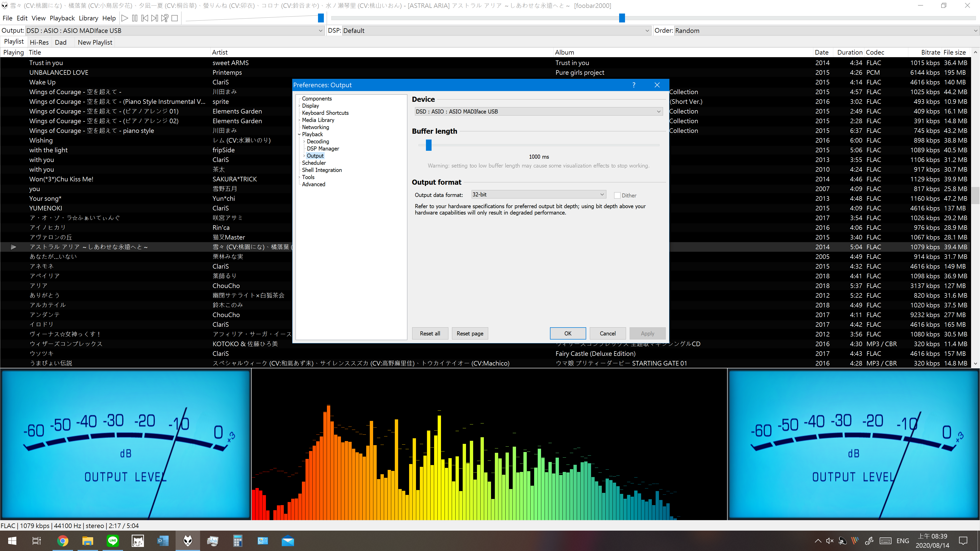Image resolution: width=980 pixels, height=551 pixels.
Task: Open the Output data format dropdown
Action: 538,194
